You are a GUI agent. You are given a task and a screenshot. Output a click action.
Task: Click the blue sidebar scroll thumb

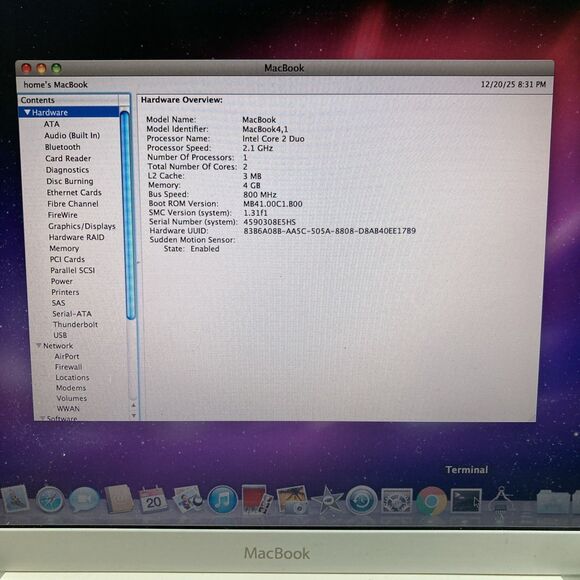[128, 215]
